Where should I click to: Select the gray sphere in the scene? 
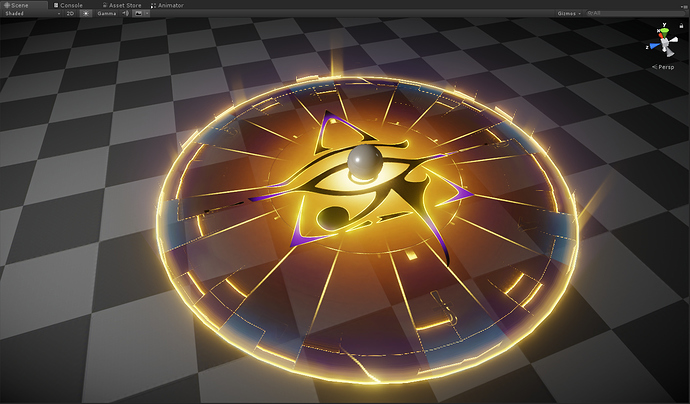(x=365, y=162)
